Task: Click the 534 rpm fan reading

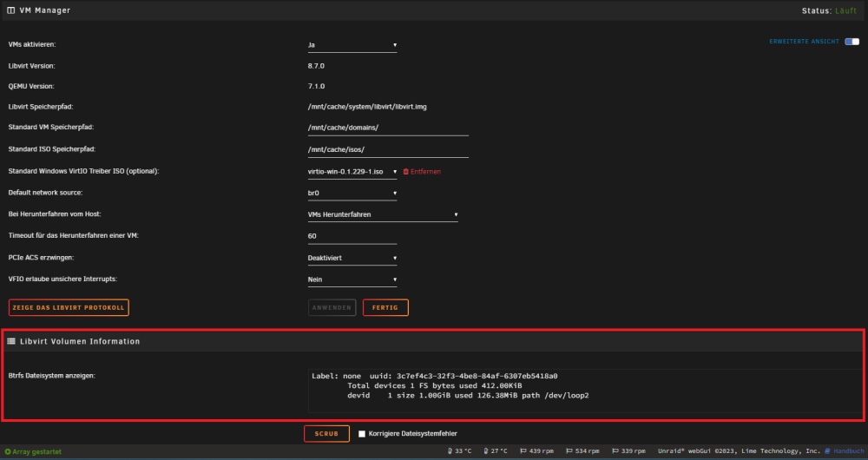Action: [587, 451]
